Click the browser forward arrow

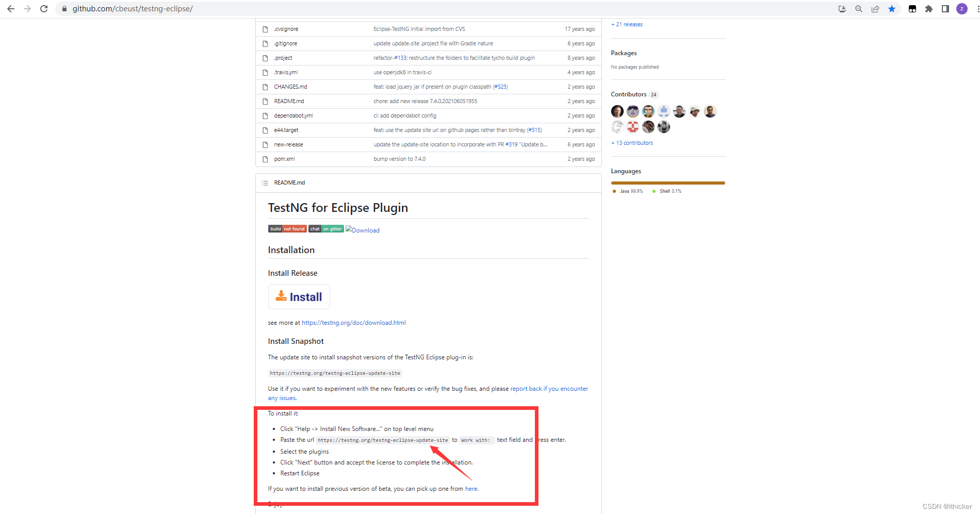tap(27, 9)
